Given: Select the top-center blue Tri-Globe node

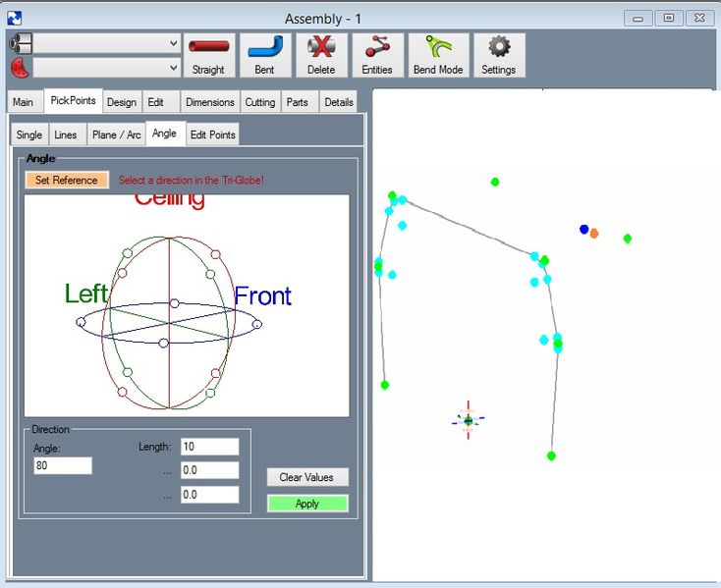Looking at the screenshot, I should pyautogui.click(x=174, y=303).
